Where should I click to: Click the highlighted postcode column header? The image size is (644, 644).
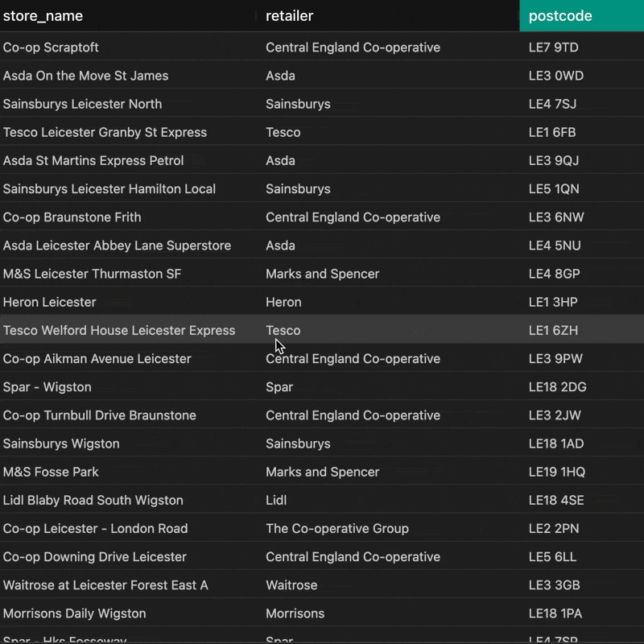[581, 15]
